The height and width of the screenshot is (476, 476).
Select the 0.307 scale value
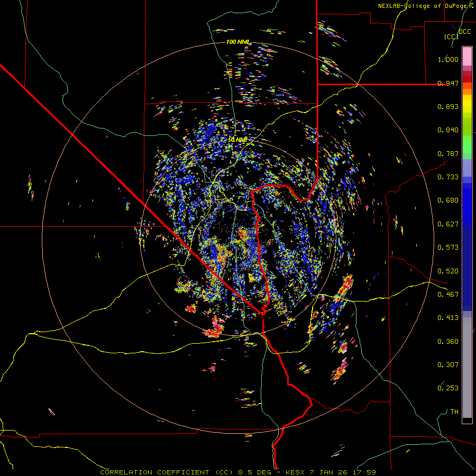448,365
